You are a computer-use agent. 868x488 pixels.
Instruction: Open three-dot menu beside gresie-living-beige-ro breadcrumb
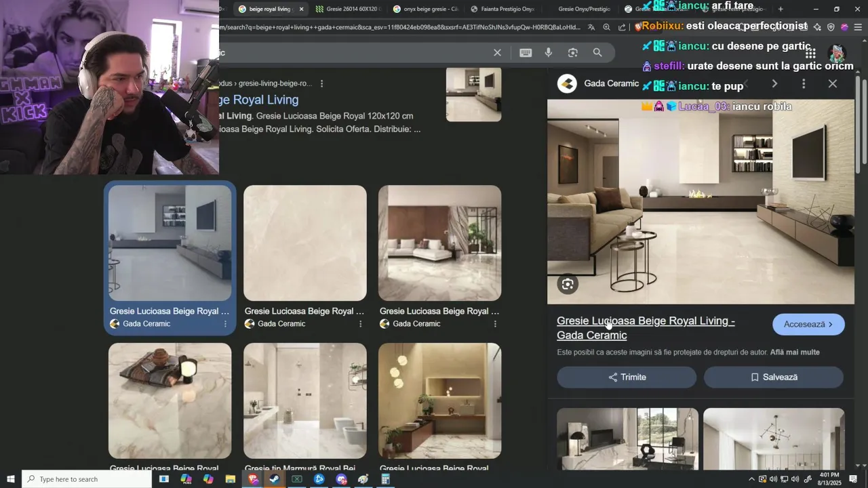coord(322,83)
